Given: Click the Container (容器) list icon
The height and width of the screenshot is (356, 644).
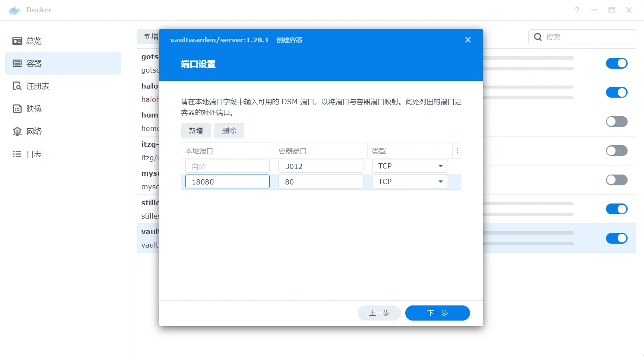Looking at the screenshot, I should 17,64.
